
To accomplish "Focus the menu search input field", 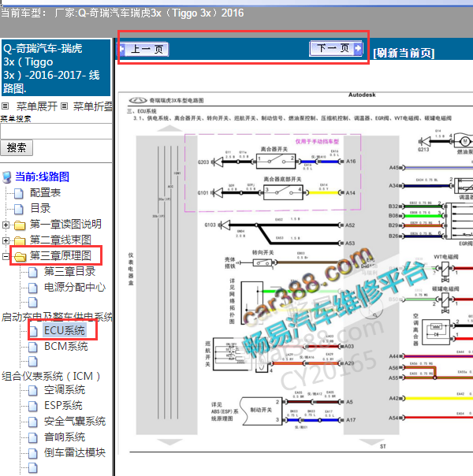I will tap(56, 132).
